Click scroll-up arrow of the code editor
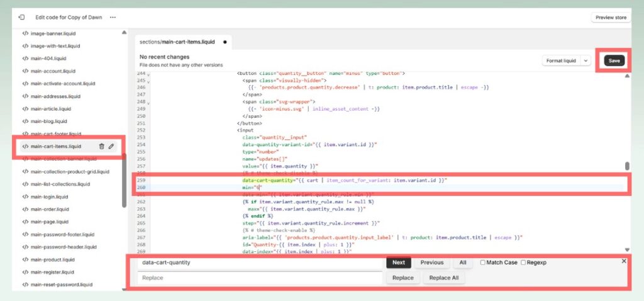The image size is (644, 301). [x=627, y=76]
